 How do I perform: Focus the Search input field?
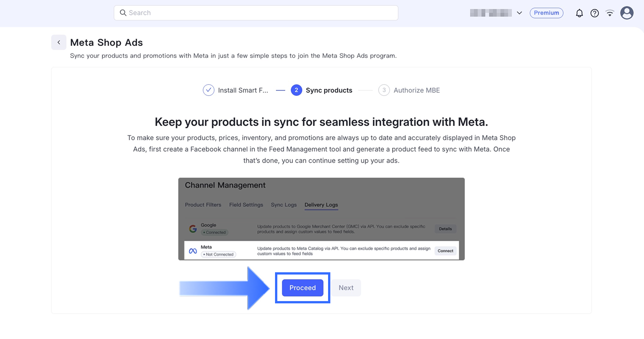[x=256, y=13]
